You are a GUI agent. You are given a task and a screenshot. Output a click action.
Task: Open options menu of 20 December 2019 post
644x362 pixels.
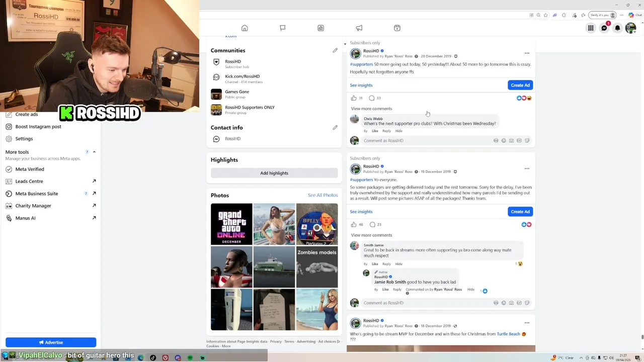coord(527,53)
